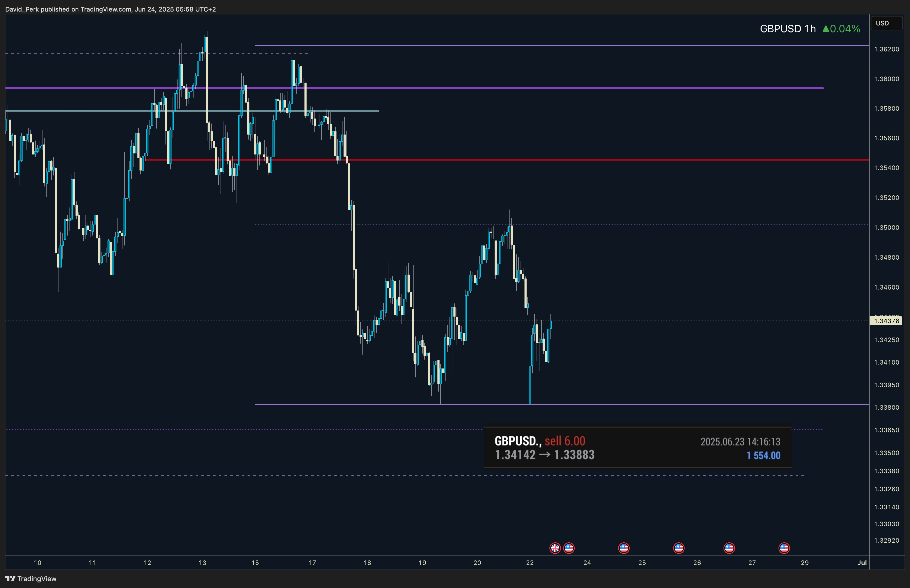Click the date label 22 on time axis
Viewport: 910px width, 588px height.
[530, 562]
